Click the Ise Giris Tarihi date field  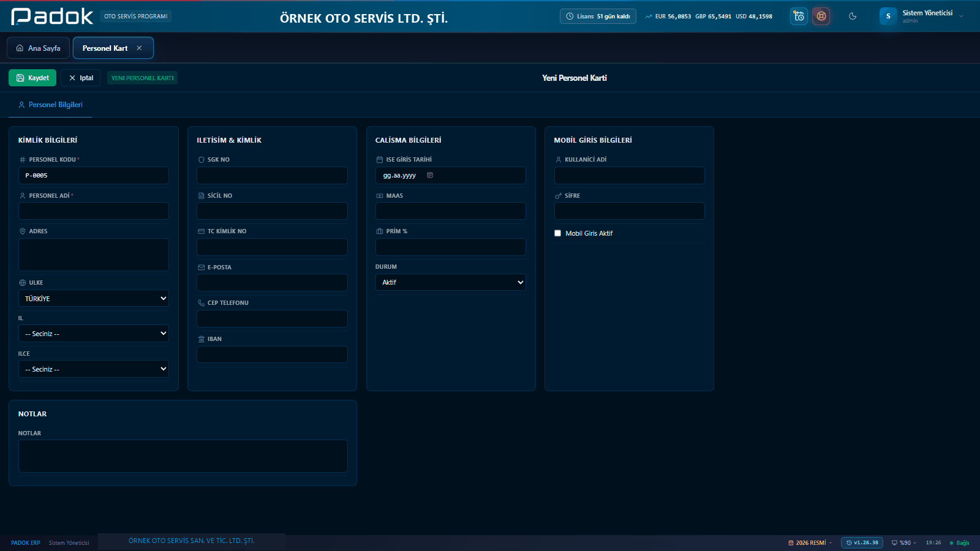click(x=450, y=175)
